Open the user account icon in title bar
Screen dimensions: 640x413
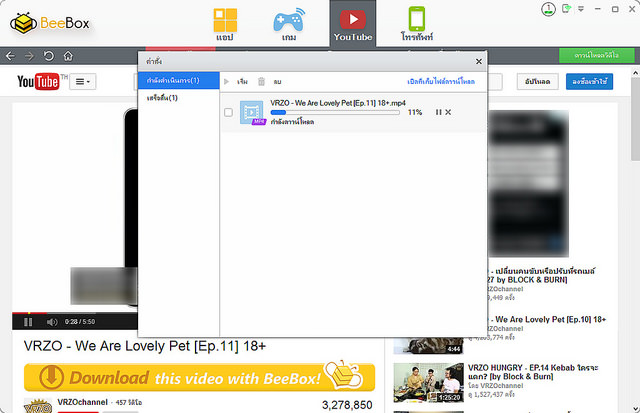coord(548,9)
